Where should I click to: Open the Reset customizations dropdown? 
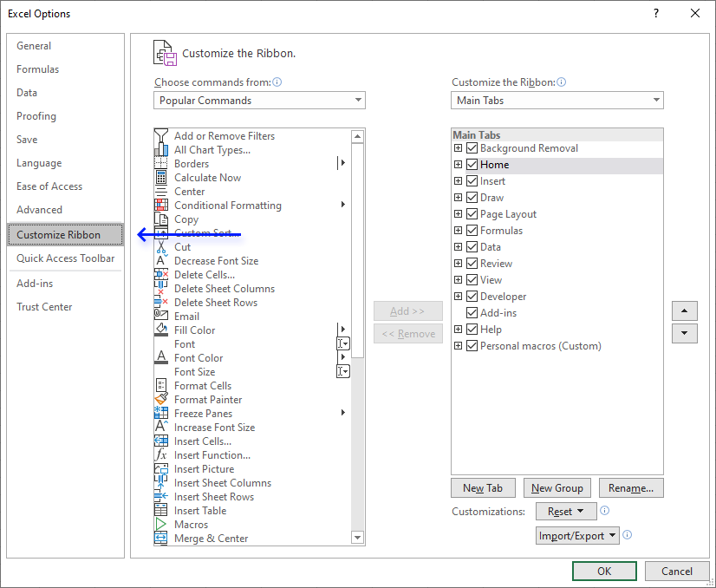click(x=566, y=511)
